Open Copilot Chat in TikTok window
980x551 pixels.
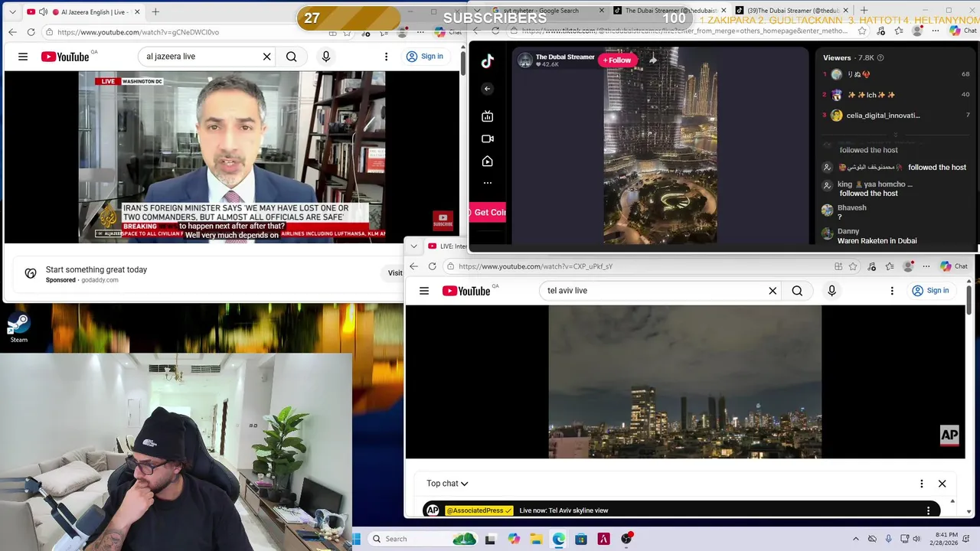click(963, 31)
